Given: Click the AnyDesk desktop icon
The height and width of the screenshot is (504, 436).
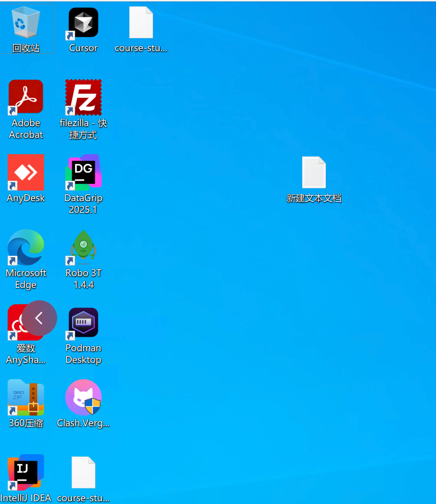Looking at the screenshot, I should tap(26, 173).
